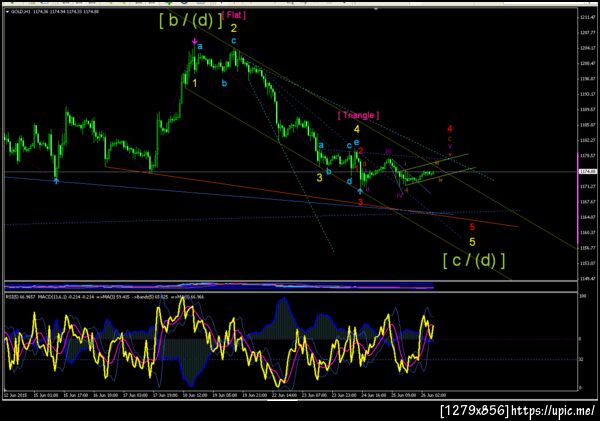The width and height of the screenshot is (600, 421).
Task: Select the pink '[ Flat ]' label
Action: tap(234, 15)
